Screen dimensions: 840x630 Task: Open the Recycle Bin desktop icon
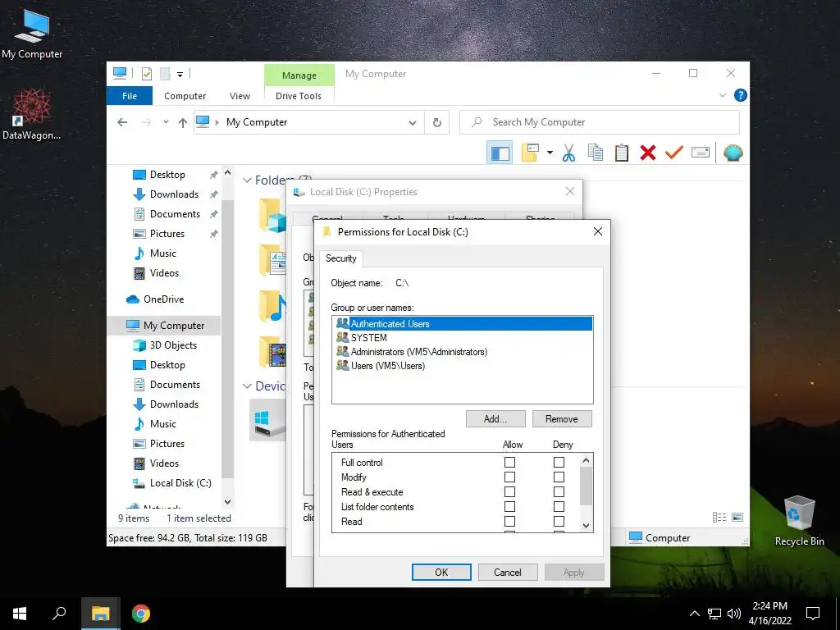tap(799, 521)
